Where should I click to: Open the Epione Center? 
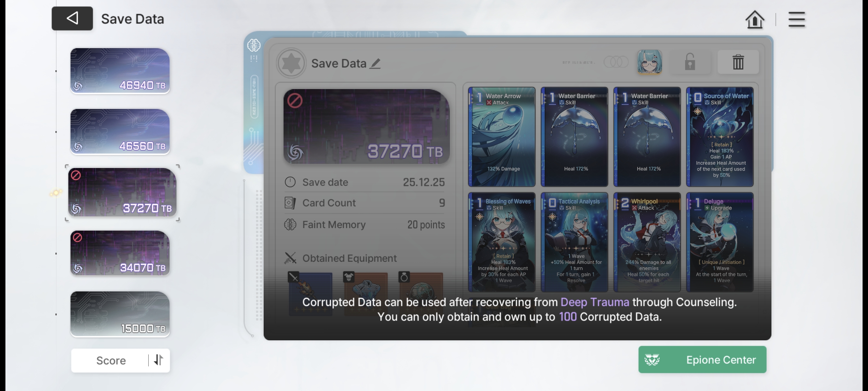click(702, 360)
